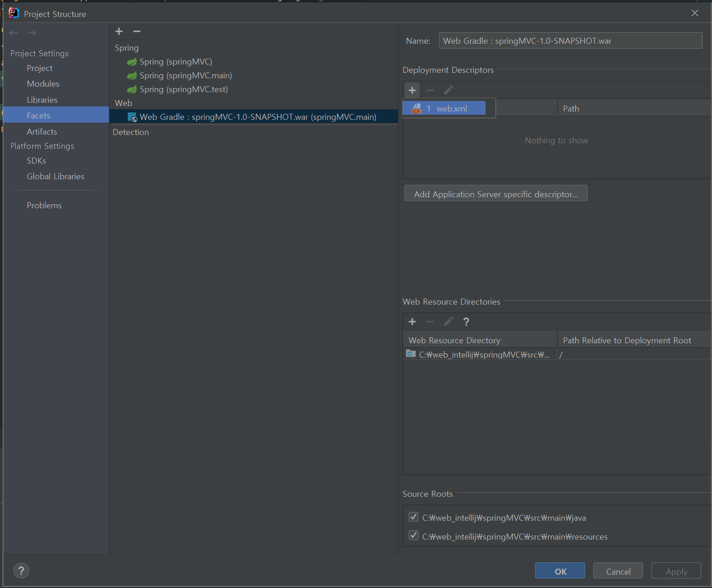The height and width of the screenshot is (588, 712).
Task: Open the Detection item
Action: point(131,132)
